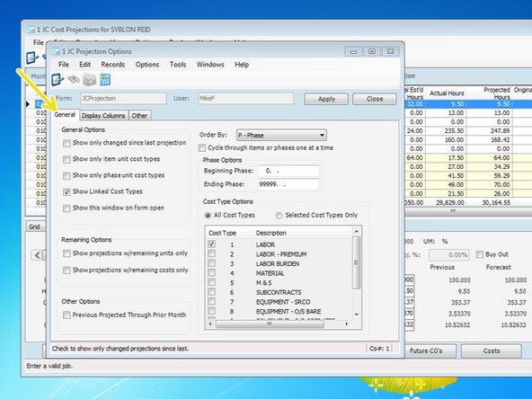Click the Form field showing JCProjection
The height and width of the screenshot is (399, 532).
coord(123,98)
